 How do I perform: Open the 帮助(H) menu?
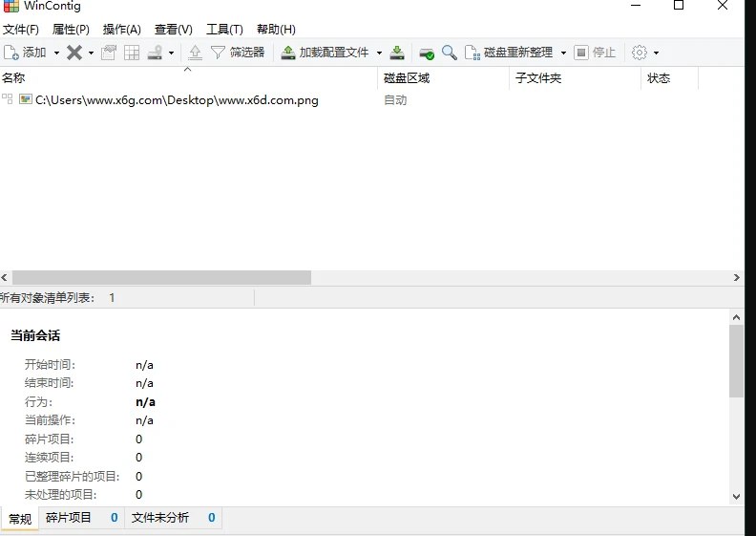coord(276,30)
